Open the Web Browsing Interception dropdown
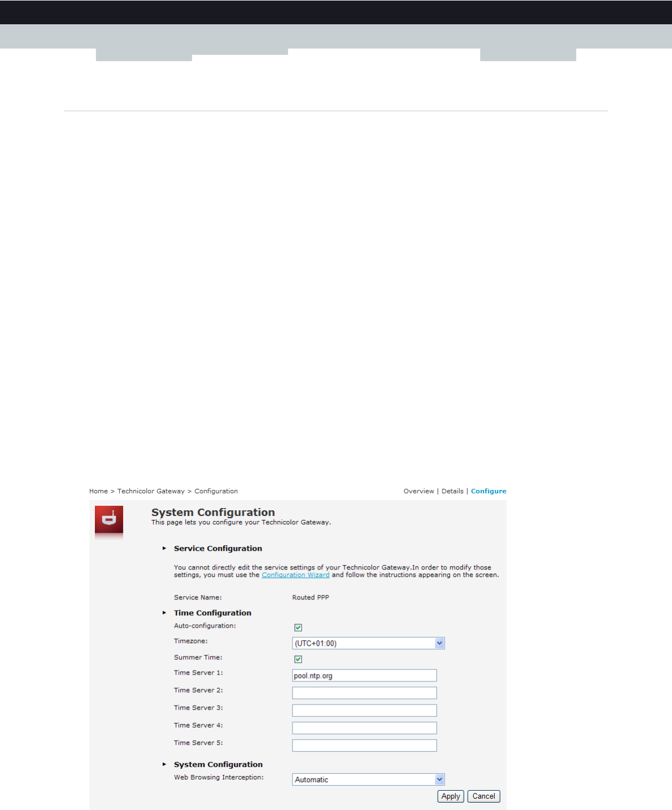Screen dimensions: 672x810 [x=368, y=780]
